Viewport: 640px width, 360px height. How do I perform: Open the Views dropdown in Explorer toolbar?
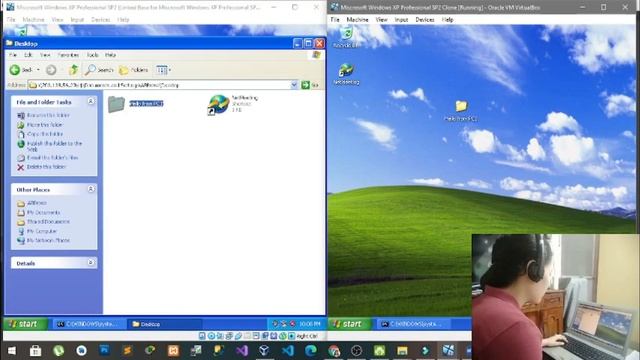click(163, 70)
